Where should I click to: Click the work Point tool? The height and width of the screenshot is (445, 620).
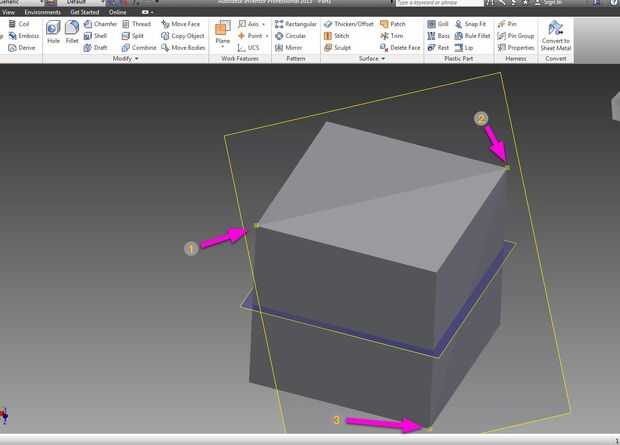click(250, 36)
